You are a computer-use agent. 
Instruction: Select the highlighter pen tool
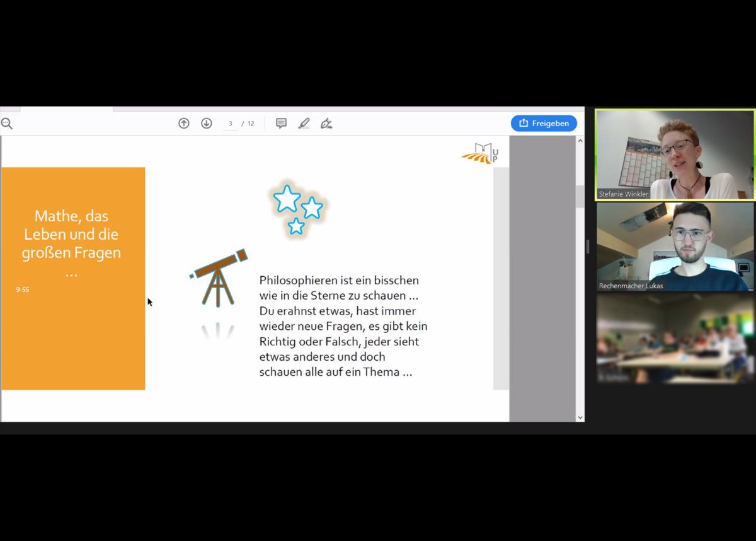[304, 124]
